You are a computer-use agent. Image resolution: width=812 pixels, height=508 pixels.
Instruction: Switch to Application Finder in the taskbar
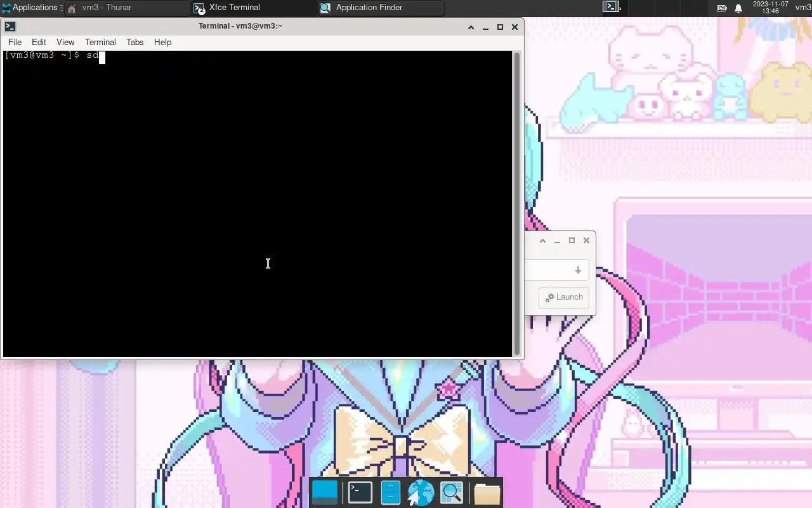[x=381, y=8]
